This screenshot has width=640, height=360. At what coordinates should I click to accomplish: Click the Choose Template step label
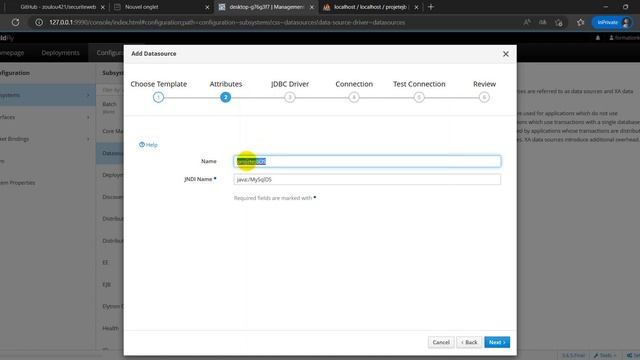[159, 84]
